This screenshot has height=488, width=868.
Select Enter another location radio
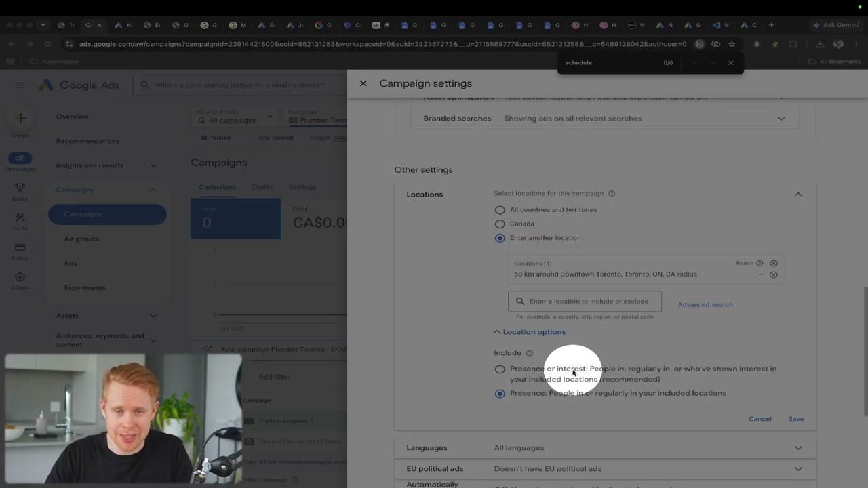pos(500,238)
